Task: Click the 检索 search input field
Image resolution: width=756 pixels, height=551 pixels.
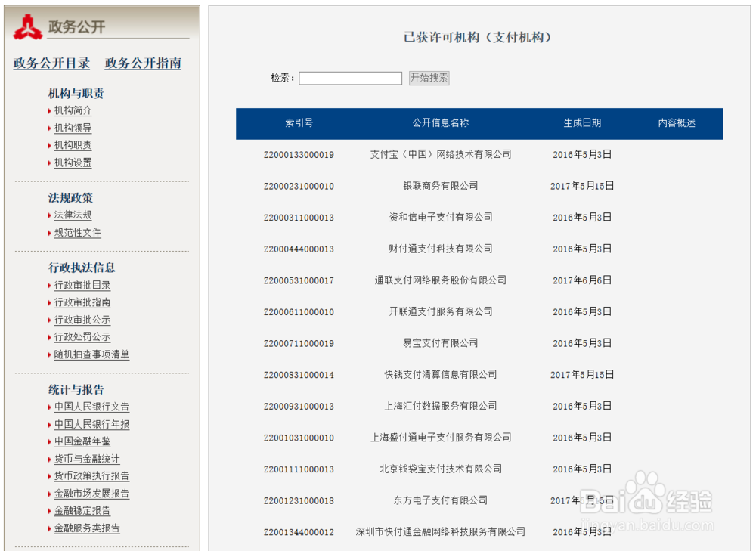Action: [x=351, y=78]
